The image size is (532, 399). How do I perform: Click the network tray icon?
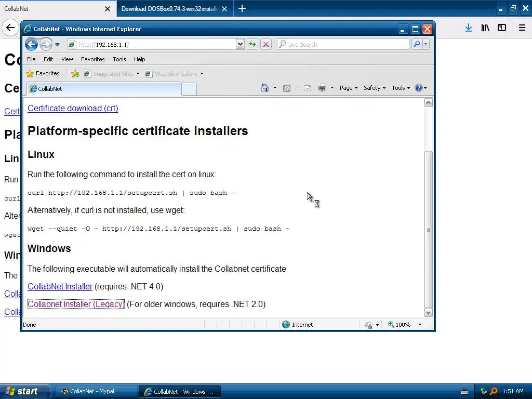484,391
